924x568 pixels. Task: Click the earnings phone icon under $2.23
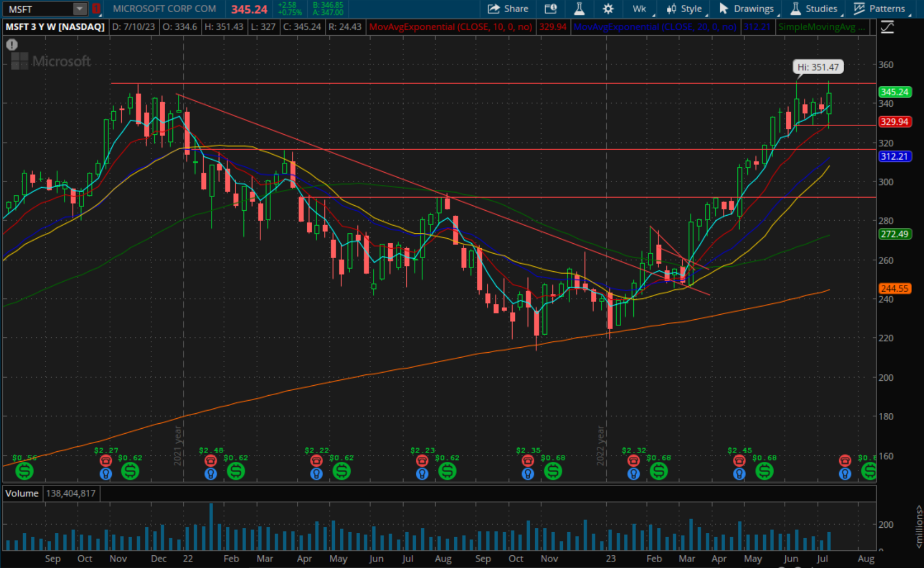coord(422,461)
